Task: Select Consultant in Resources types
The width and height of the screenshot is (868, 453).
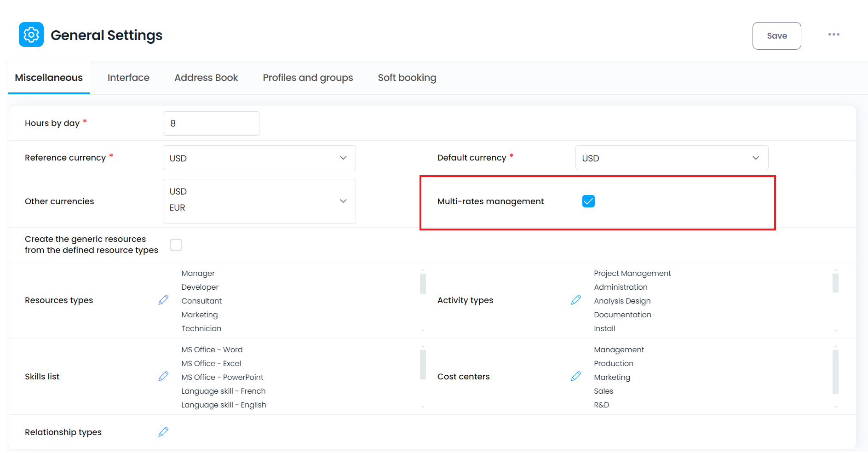Action: coord(201,301)
